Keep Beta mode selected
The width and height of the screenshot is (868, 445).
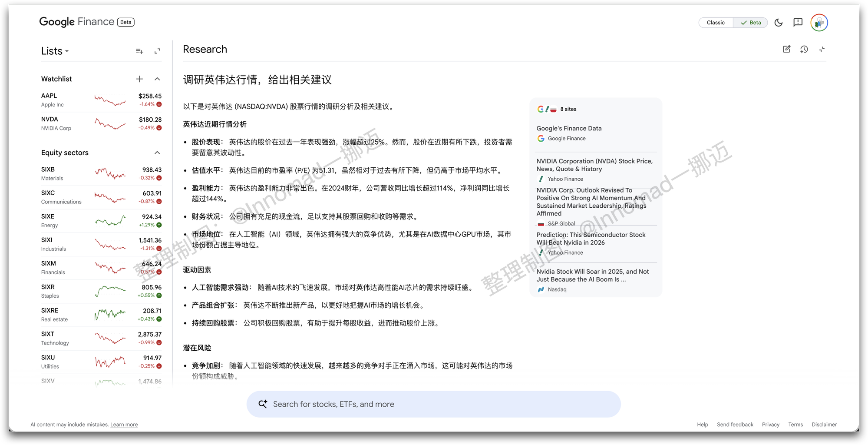pos(750,22)
